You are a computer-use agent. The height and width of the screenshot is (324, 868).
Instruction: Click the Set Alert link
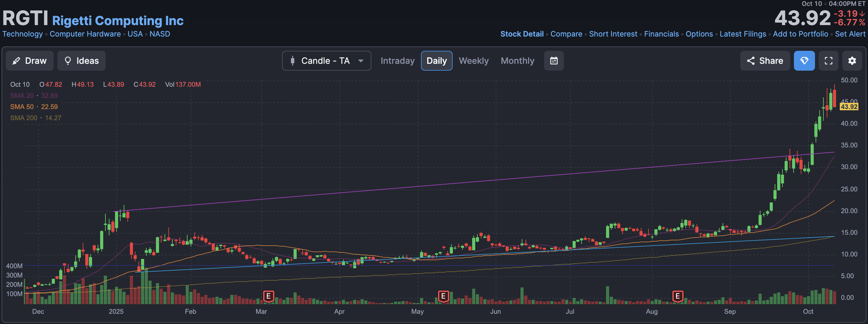(x=849, y=34)
